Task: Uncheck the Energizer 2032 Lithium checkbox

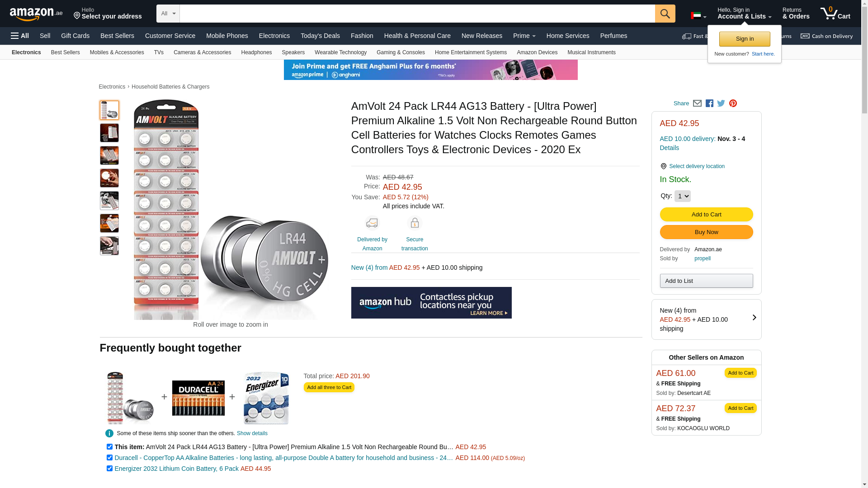Action: pos(109,468)
